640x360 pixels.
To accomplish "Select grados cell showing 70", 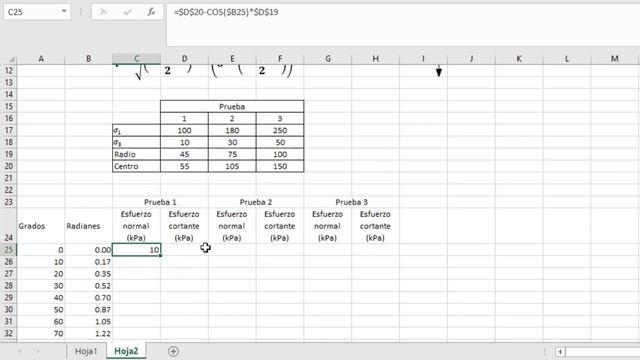I will [41, 333].
